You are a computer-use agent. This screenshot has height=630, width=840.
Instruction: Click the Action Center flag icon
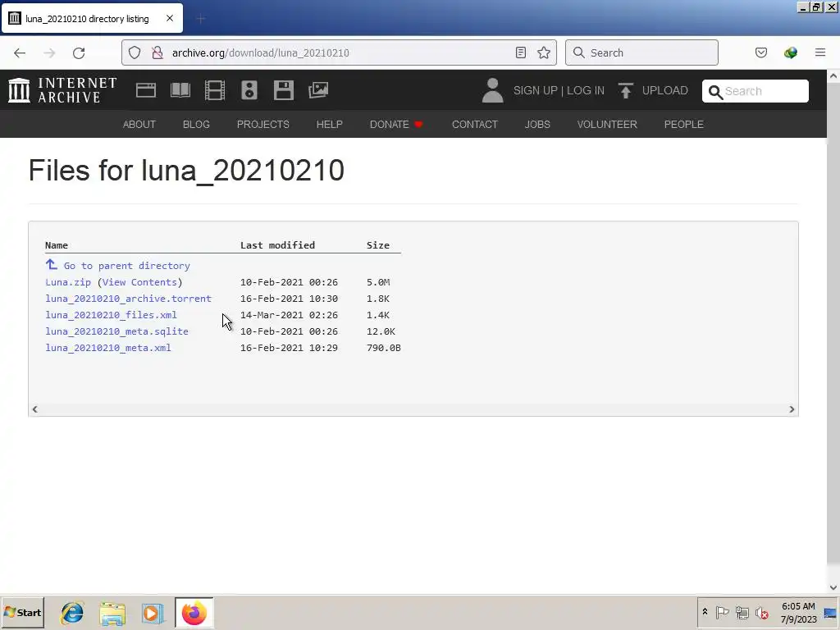click(x=722, y=612)
